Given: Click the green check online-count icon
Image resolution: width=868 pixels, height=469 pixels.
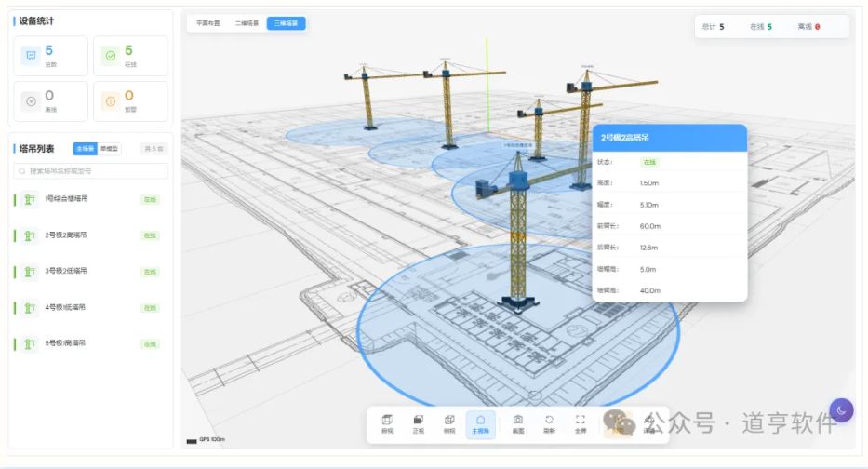Looking at the screenshot, I should pos(110,56).
